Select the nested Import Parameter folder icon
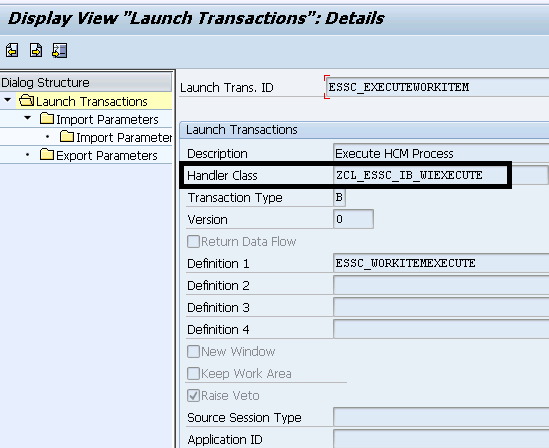This screenshot has height=448, width=549. [67, 136]
